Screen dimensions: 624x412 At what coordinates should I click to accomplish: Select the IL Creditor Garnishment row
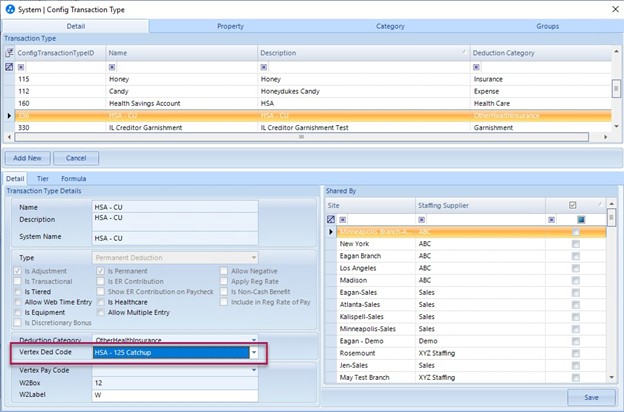tap(313, 128)
